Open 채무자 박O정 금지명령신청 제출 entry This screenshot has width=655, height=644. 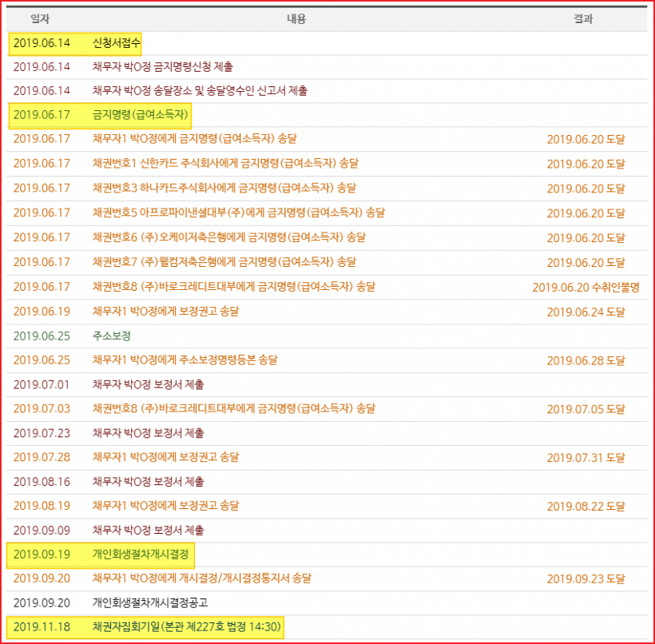[x=162, y=67]
